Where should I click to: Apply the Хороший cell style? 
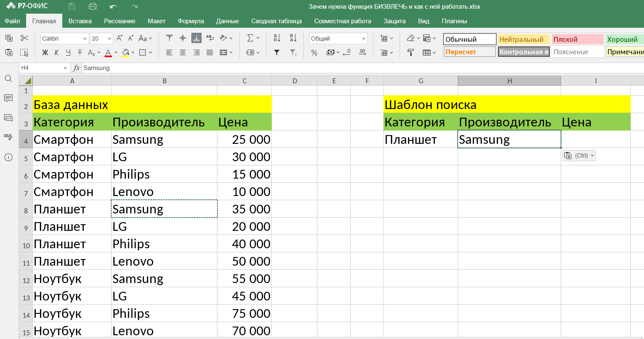click(x=624, y=39)
